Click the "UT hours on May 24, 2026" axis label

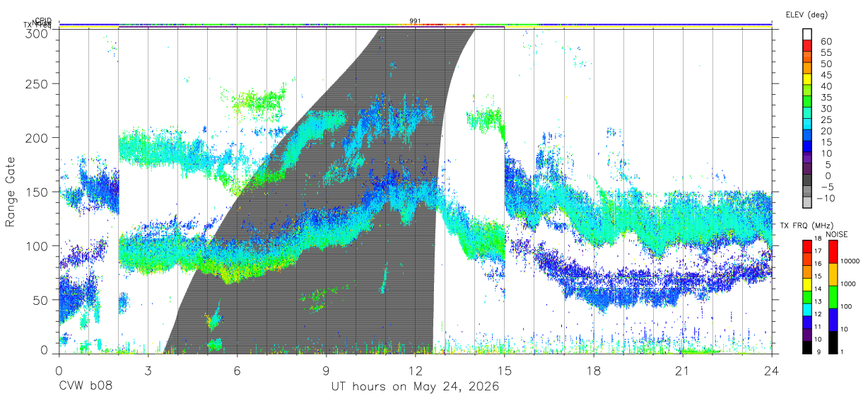416,387
